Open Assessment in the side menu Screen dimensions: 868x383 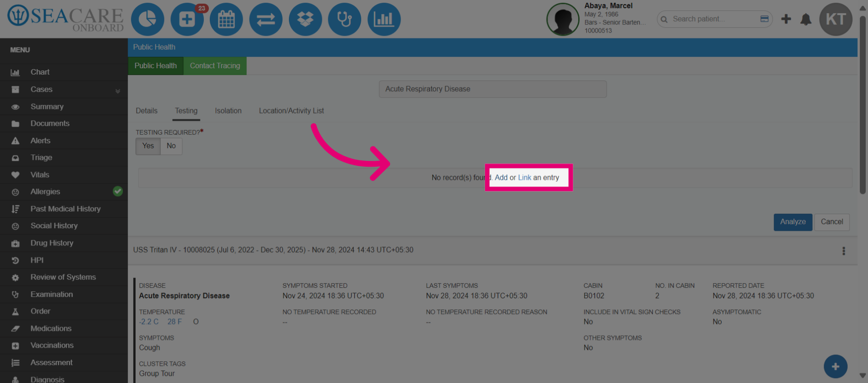pyautogui.click(x=64, y=362)
